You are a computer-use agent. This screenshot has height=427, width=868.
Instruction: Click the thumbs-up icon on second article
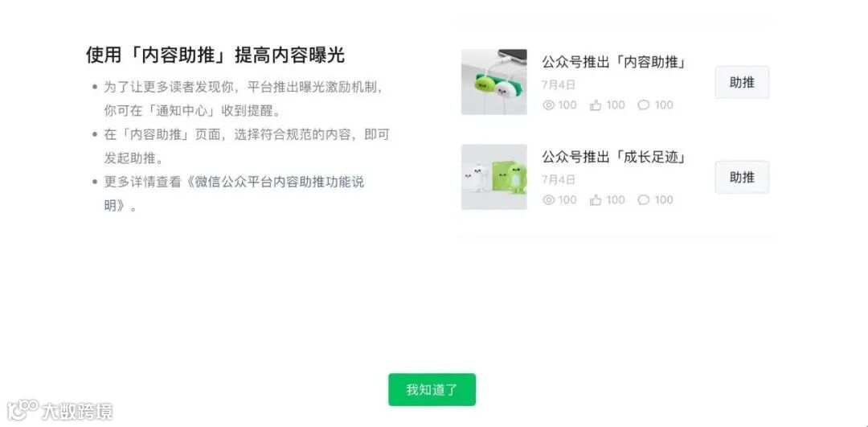click(596, 200)
